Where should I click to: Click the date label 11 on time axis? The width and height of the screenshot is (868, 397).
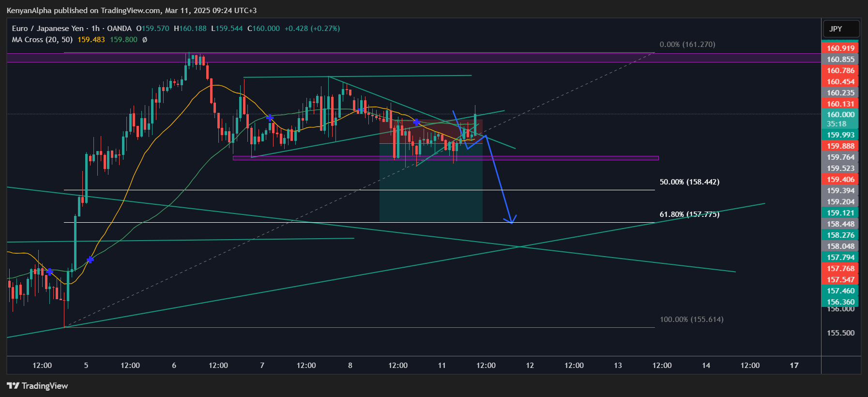[x=442, y=366]
